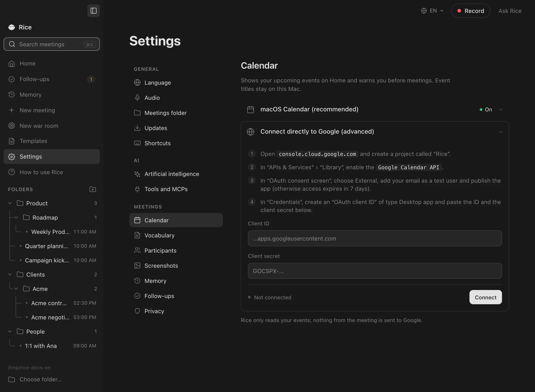The image size is (535, 392).
Task: Click the Search meetings field
Action: 51,44
